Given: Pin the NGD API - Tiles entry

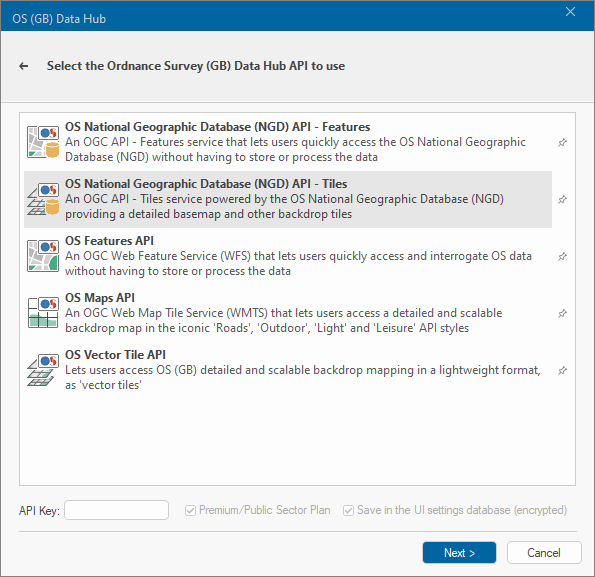Looking at the screenshot, I should pyautogui.click(x=562, y=200).
